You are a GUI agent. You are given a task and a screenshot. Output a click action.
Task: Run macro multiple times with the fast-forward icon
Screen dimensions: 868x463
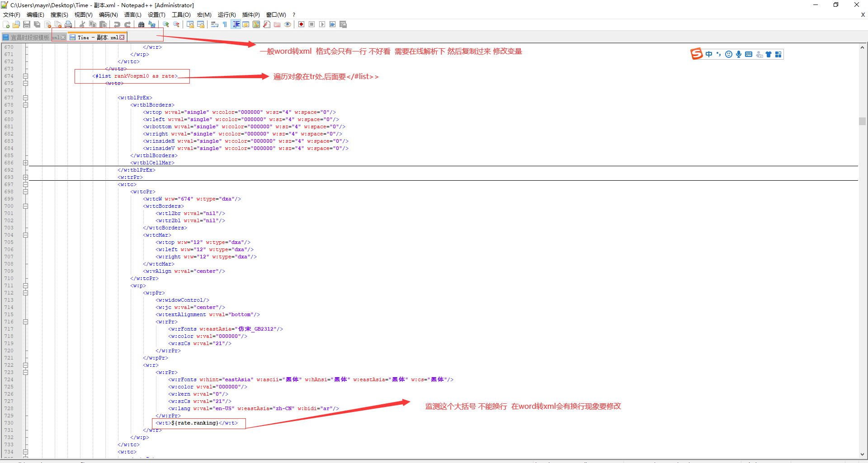(332, 24)
